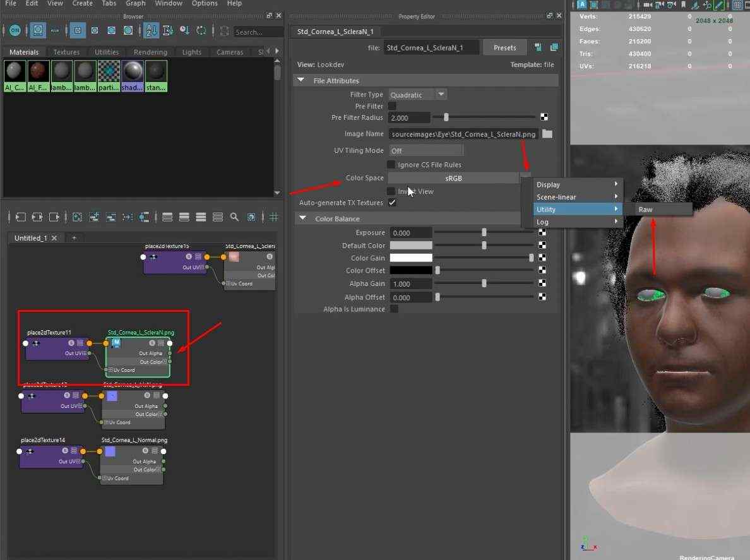Click map button for Exposure
This screenshot has height=560, width=750.
point(542,232)
